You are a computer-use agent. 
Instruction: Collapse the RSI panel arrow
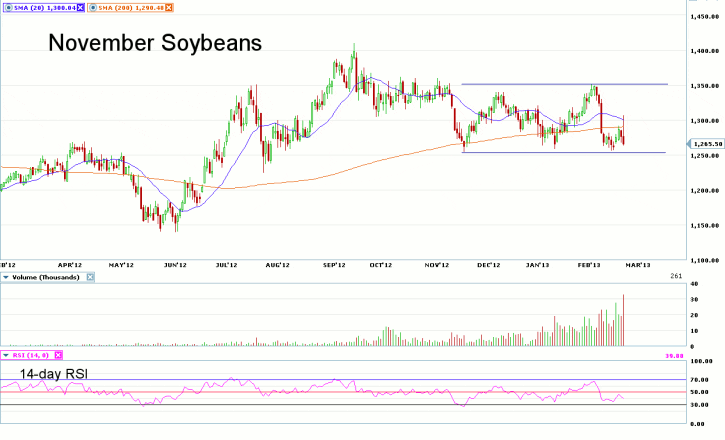[x=7, y=355]
